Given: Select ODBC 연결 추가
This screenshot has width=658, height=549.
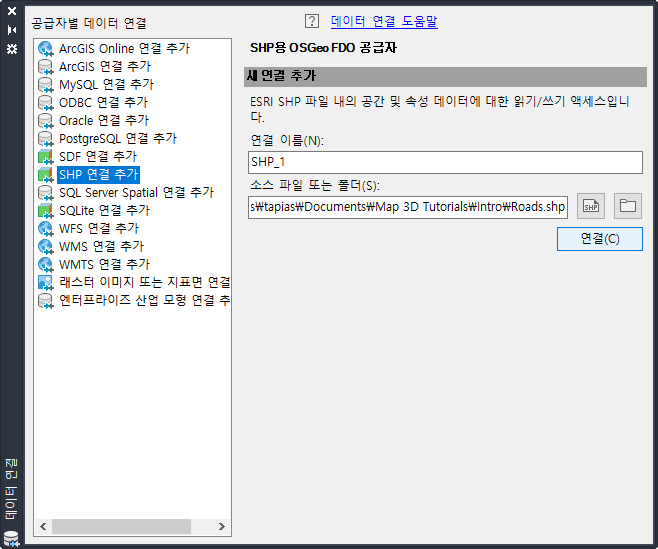Looking at the screenshot, I should (x=103, y=103).
